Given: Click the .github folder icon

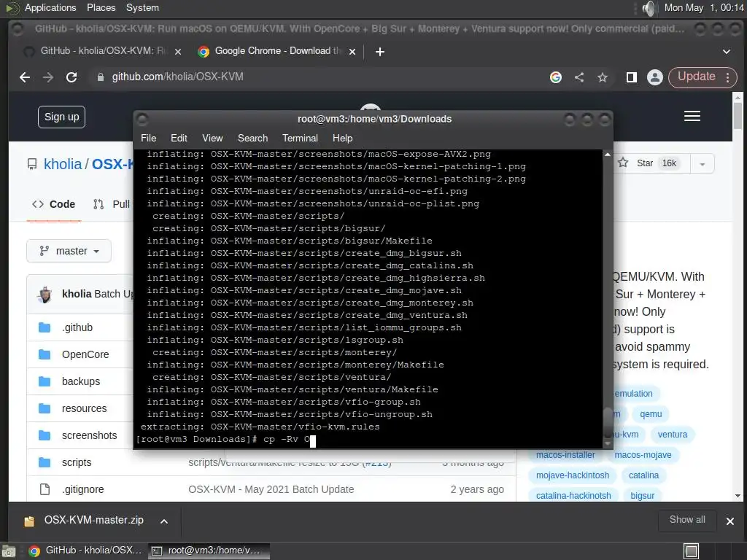Looking at the screenshot, I should pyautogui.click(x=44, y=327).
